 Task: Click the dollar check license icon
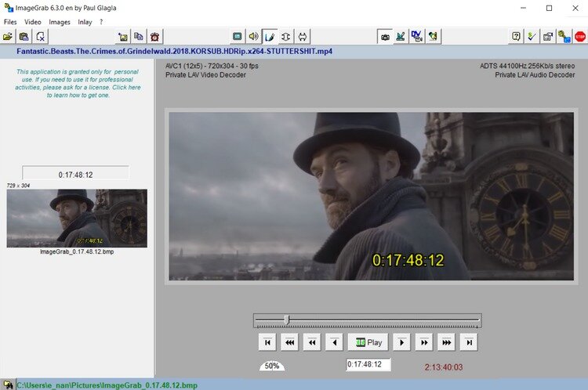tap(532, 37)
